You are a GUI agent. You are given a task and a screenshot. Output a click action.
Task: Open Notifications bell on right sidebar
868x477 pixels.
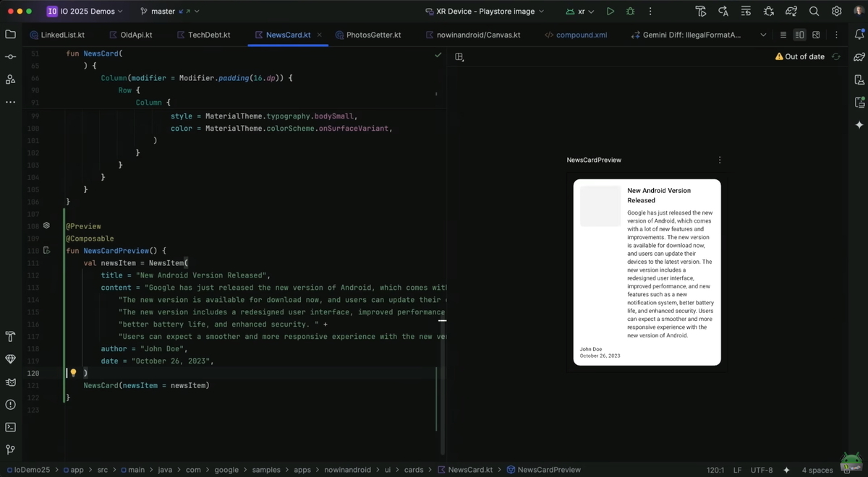point(859,34)
